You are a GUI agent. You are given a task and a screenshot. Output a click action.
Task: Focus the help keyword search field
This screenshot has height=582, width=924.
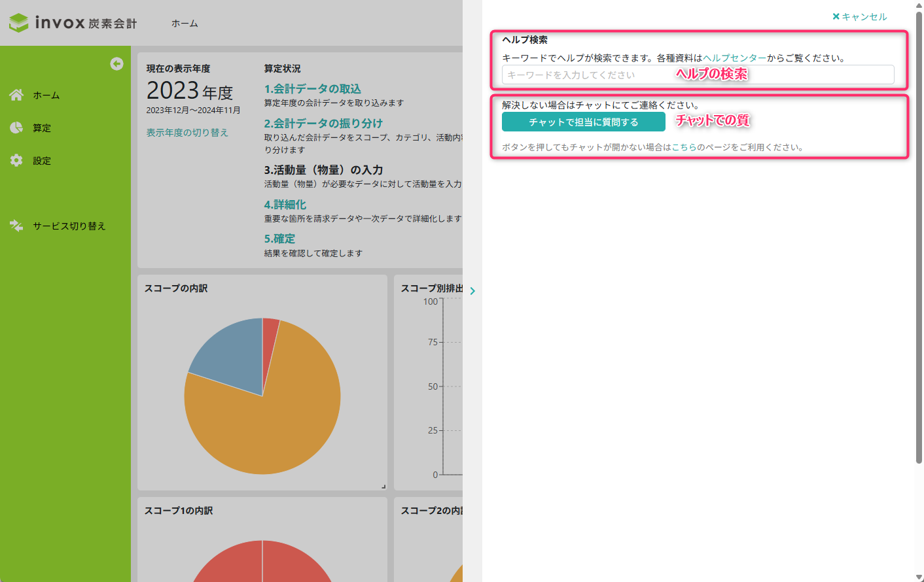[x=698, y=75]
